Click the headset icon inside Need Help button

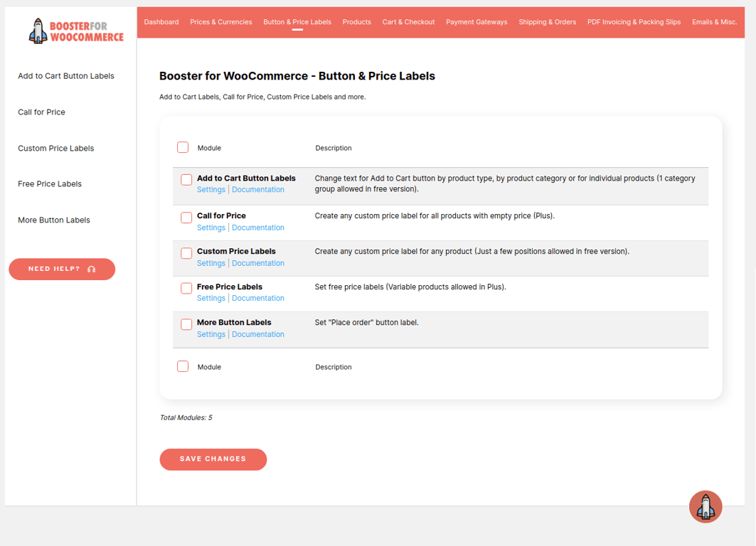click(x=91, y=269)
